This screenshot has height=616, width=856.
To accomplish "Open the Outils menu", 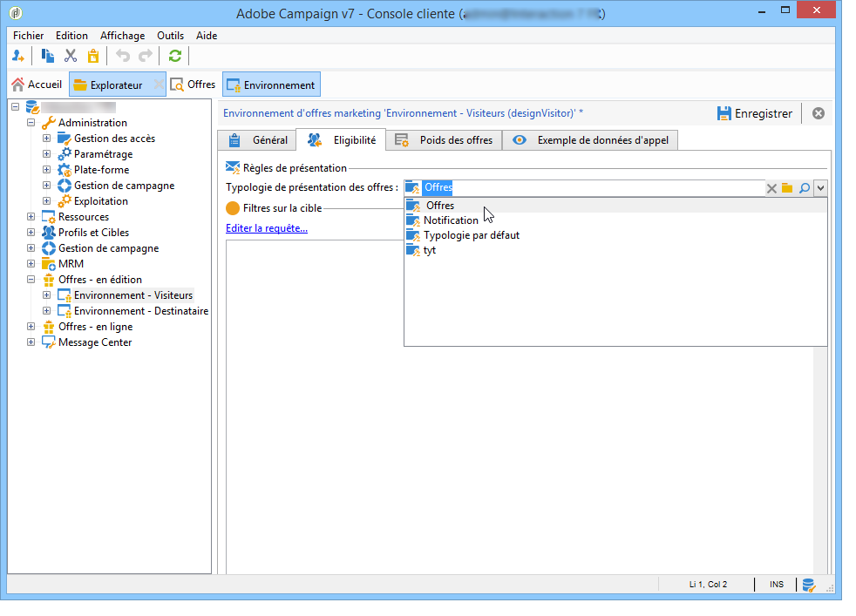I will (x=170, y=36).
